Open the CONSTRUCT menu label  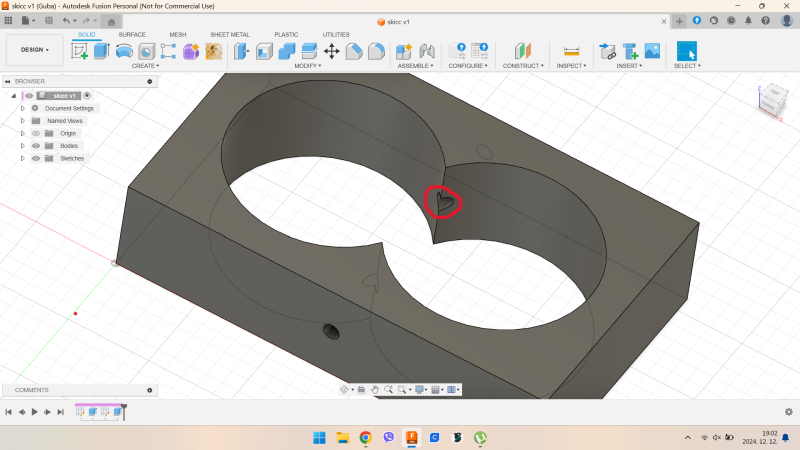pyautogui.click(x=523, y=66)
